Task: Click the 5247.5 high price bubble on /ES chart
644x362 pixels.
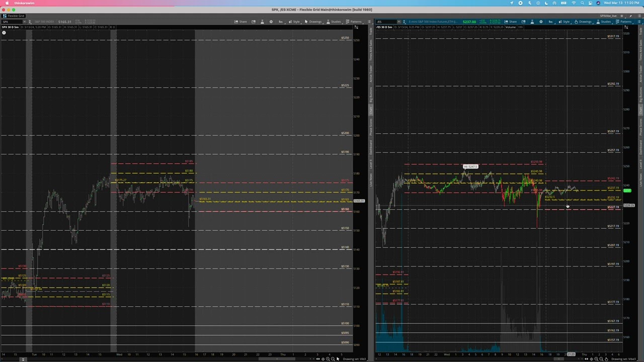Action: click(x=470, y=166)
